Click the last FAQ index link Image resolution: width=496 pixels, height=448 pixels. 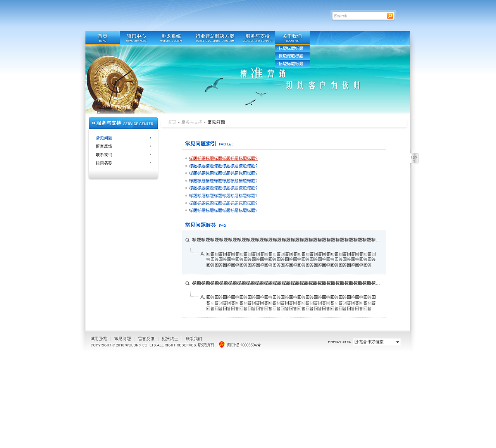223,210
